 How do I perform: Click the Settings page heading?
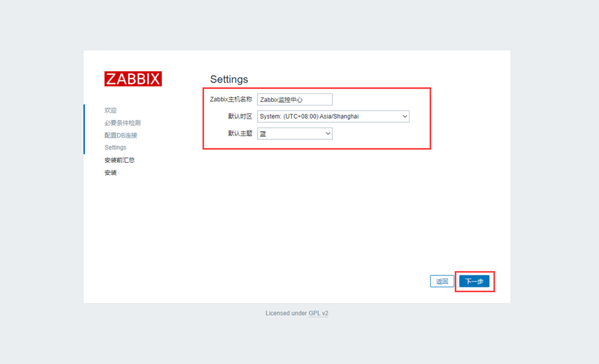229,79
